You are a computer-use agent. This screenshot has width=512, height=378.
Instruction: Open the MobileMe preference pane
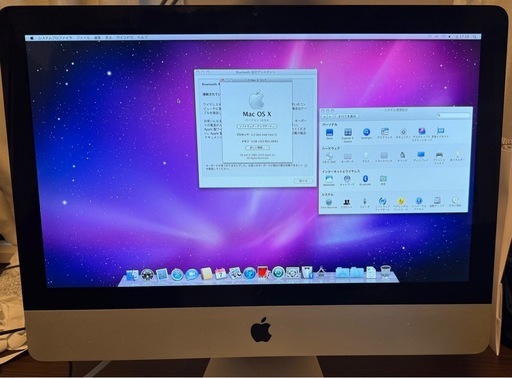point(329,181)
